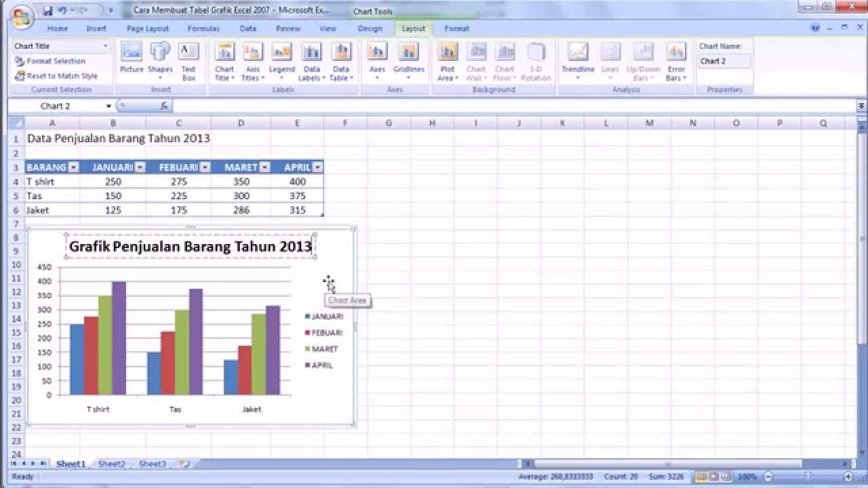Select APRIL legend entry

[x=319, y=365]
